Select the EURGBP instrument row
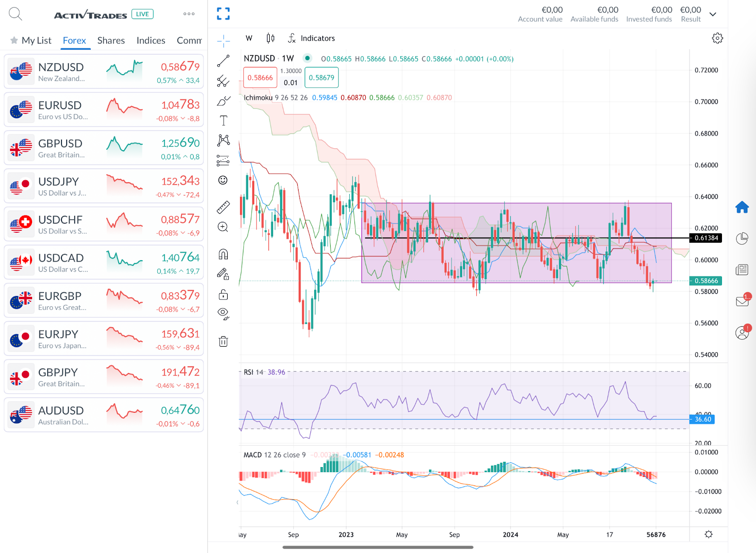The width and height of the screenshot is (756, 553). pos(104,301)
